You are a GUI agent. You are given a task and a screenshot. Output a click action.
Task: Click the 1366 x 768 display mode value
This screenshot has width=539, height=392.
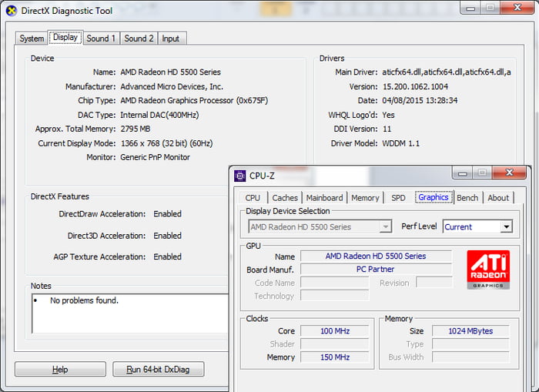click(x=167, y=143)
